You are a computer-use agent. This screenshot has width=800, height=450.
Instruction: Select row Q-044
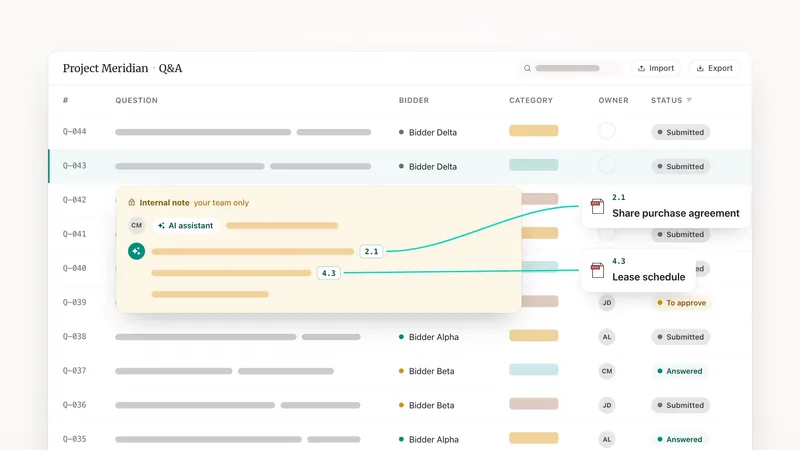tap(399, 132)
